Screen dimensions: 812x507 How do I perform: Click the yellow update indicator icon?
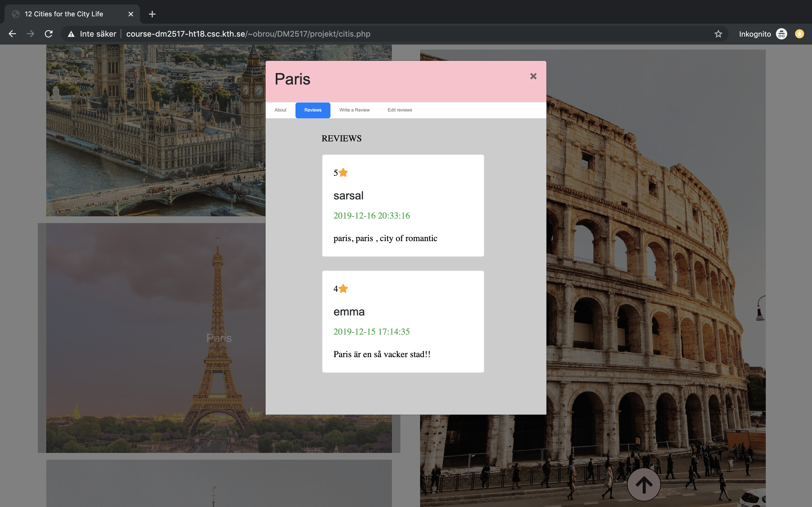pyautogui.click(x=799, y=34)
